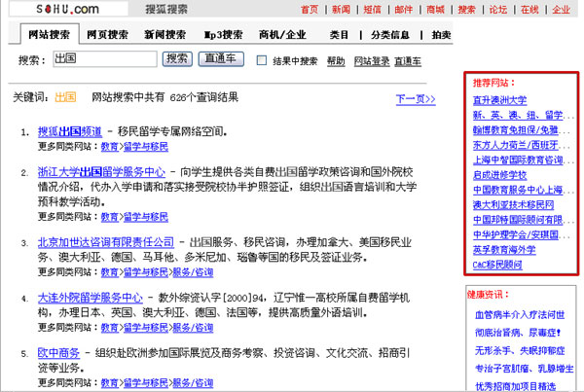Open the 网站登录 link
Screen dimensions: 584x392
tap(372, 61)
